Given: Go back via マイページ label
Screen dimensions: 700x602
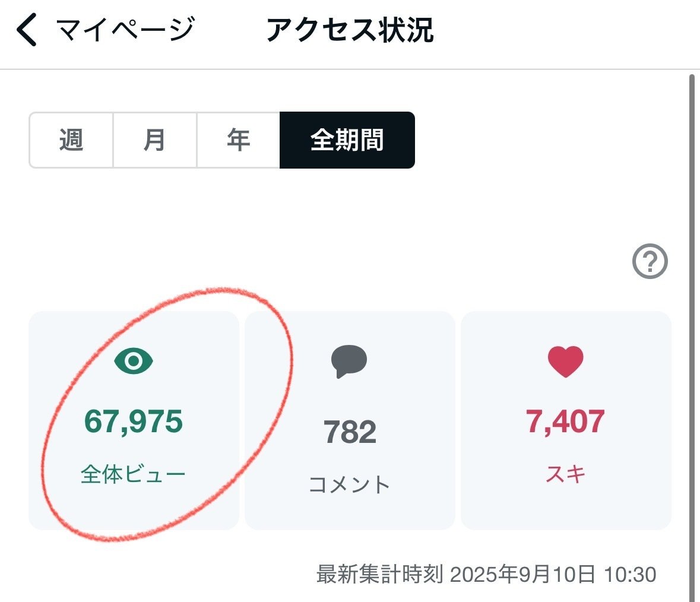Looking at the screenshot, I should point(125,30).
